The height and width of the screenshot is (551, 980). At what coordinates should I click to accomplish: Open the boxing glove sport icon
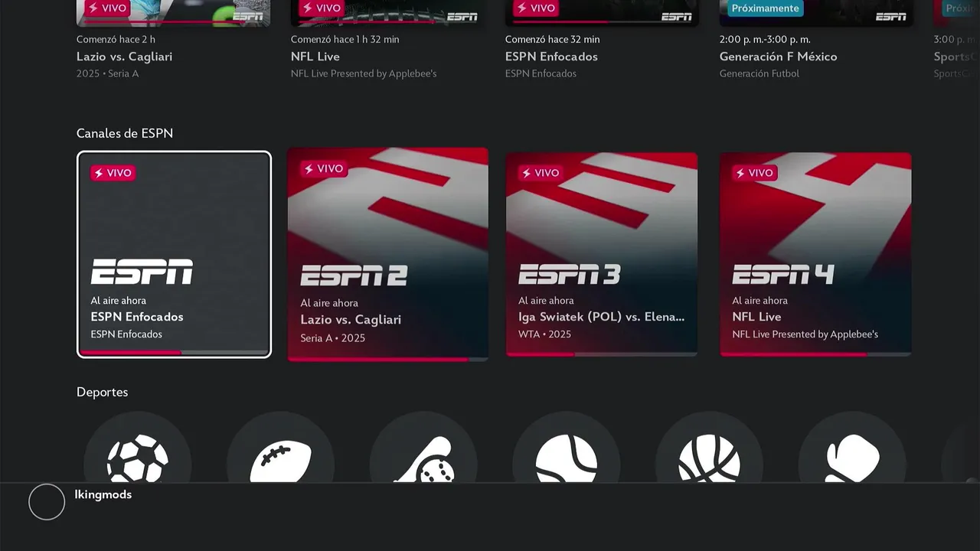point(852,448)
